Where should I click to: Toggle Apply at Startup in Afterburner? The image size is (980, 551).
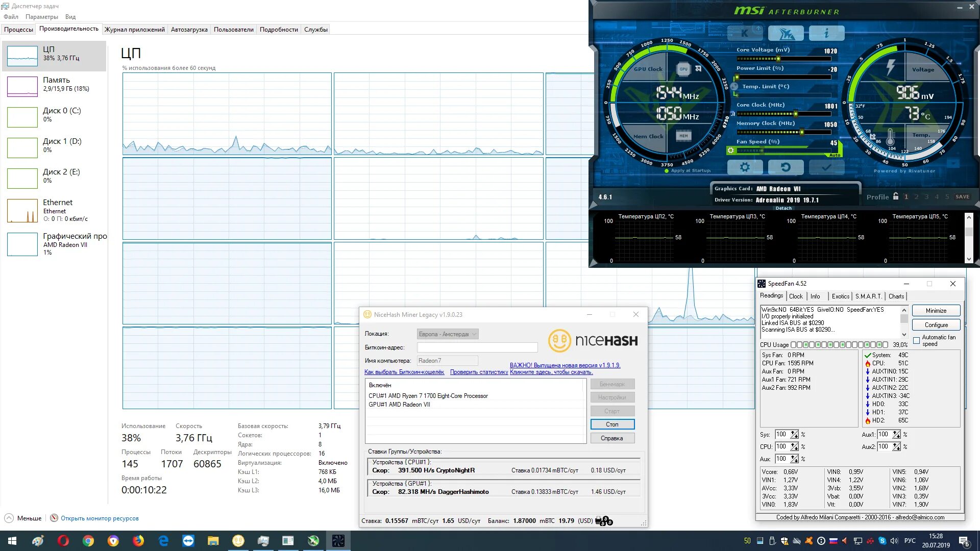(667, 171)
